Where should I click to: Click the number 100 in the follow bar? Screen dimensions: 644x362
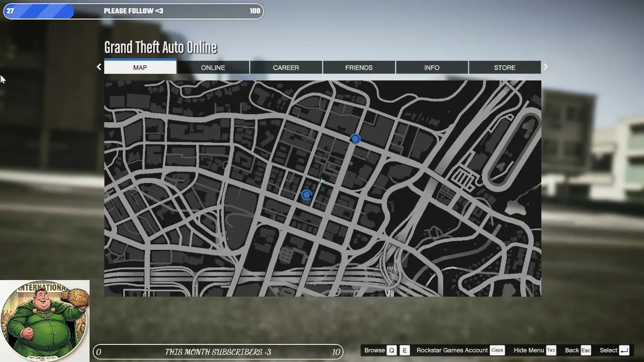point(255,11)
